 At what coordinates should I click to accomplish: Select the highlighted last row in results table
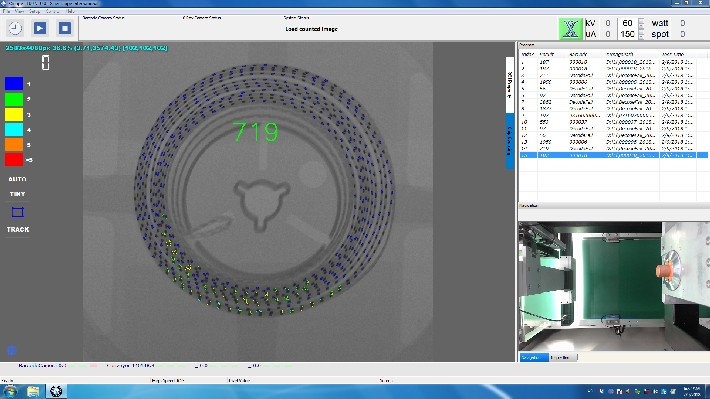(x=613, y=155)
